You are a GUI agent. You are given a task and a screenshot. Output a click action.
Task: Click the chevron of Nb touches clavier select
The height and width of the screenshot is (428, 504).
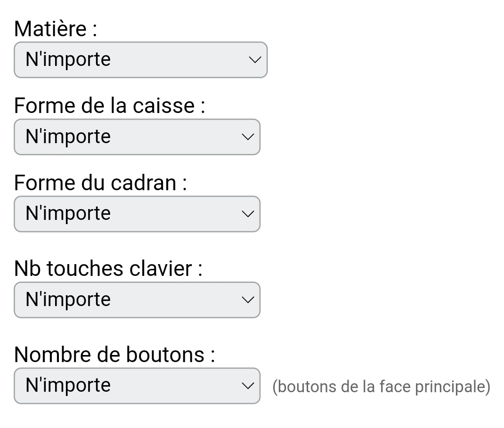click(x=247, y=300)
